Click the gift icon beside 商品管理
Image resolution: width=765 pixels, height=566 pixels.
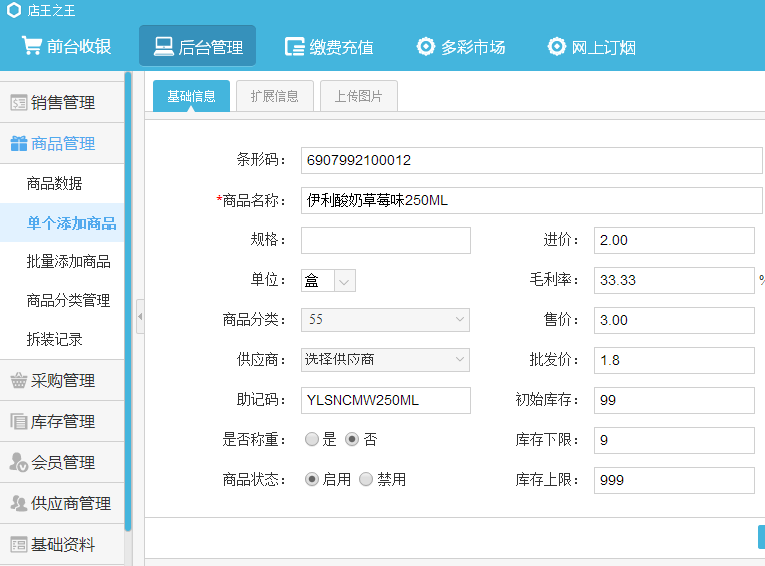[x=19, y=143]
